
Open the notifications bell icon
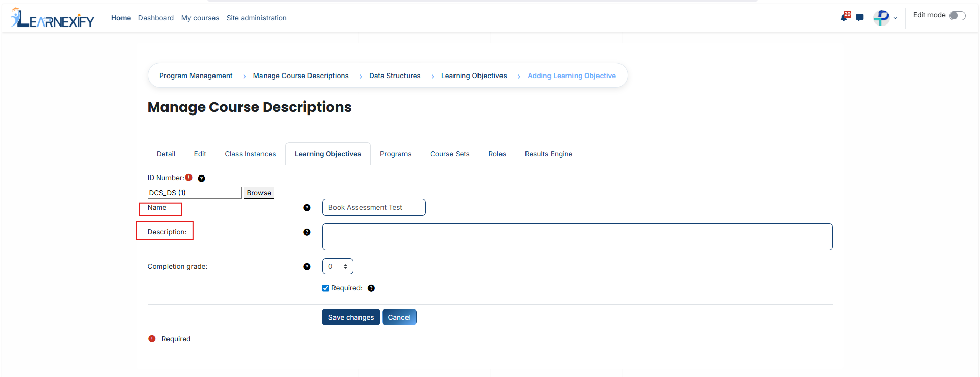tap(844, 17)
